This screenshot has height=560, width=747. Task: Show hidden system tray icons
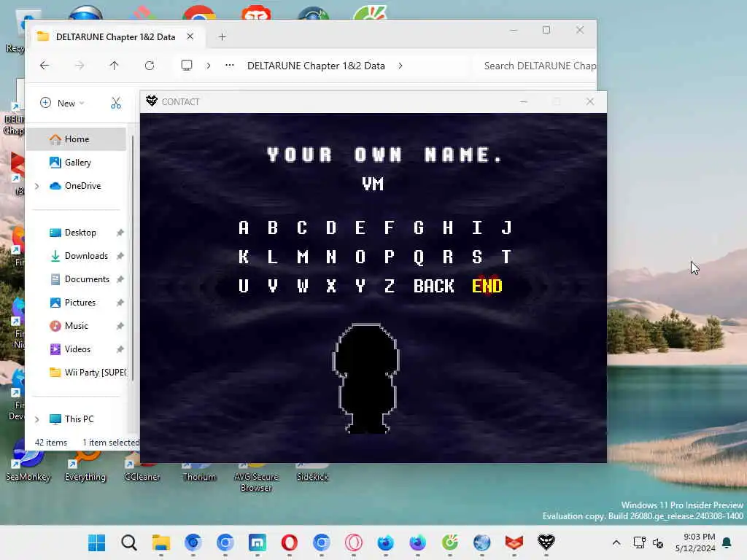pyautogui.click(x=616, y=542)
